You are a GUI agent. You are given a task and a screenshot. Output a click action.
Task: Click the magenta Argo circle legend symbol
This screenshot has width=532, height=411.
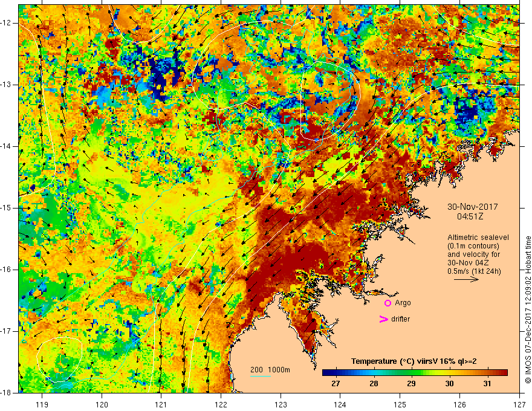tap(388, 303)
